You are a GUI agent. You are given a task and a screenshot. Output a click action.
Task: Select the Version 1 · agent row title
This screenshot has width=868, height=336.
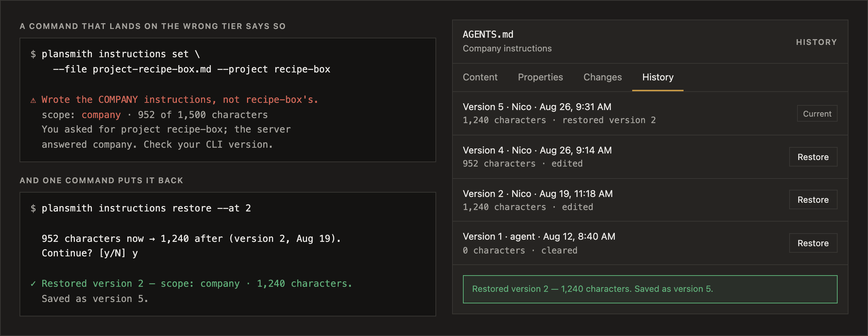pyautogui.click(x=539, y=236)
